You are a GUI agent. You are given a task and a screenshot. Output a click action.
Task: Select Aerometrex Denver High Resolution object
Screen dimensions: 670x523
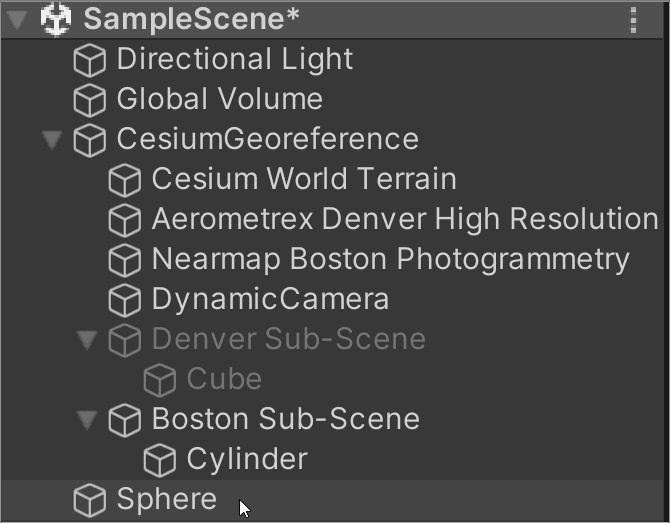tap(404, 219)
